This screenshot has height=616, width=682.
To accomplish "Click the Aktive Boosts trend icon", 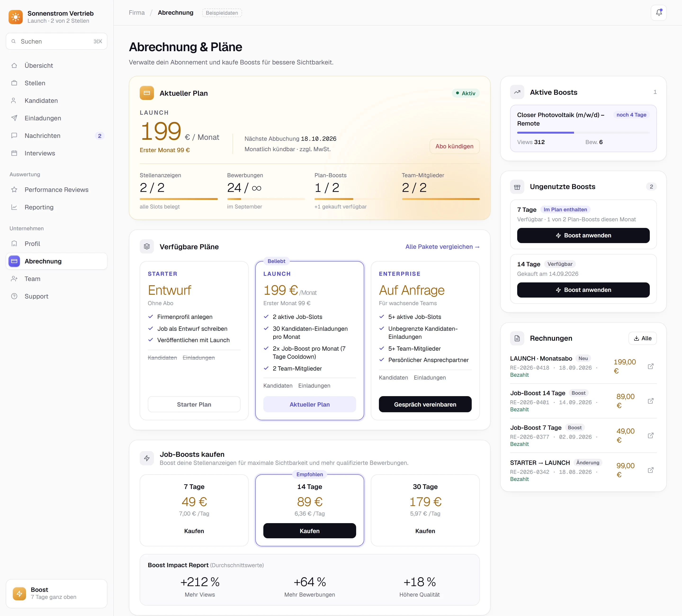I will click(x=517, y=92).
